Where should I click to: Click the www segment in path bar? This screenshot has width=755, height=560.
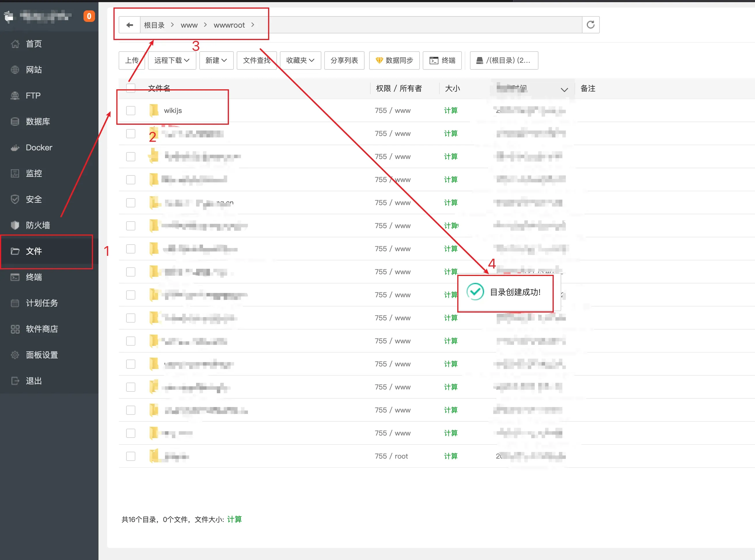(x=189, y=25)
